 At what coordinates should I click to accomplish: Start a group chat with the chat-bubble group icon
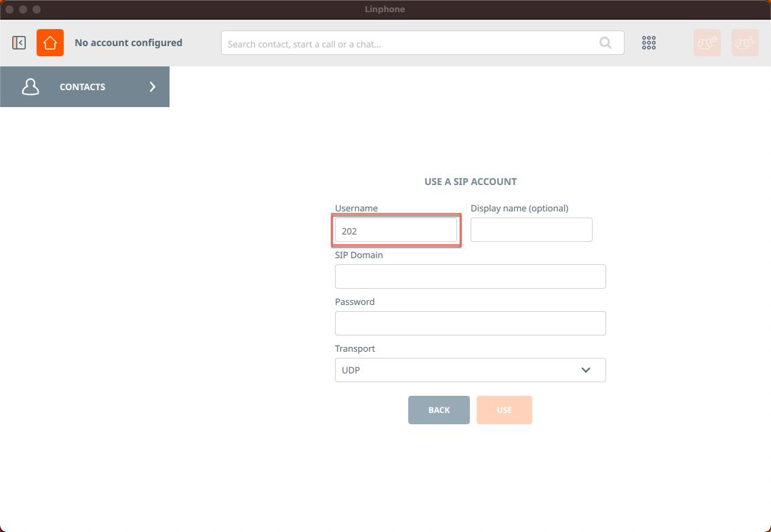coord(707,43)
